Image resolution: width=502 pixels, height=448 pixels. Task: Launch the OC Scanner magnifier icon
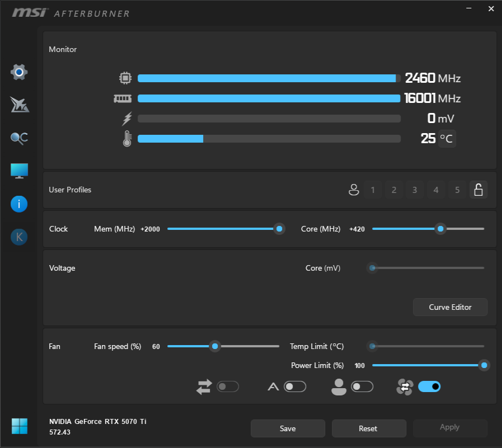coord(19,138)
